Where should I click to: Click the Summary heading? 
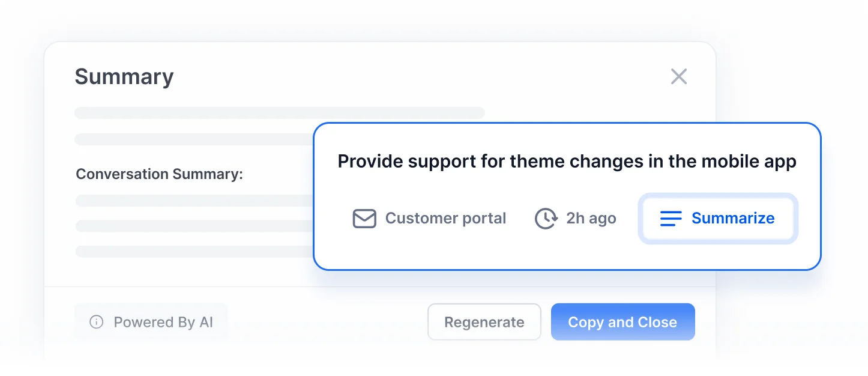tap(124, 77)
